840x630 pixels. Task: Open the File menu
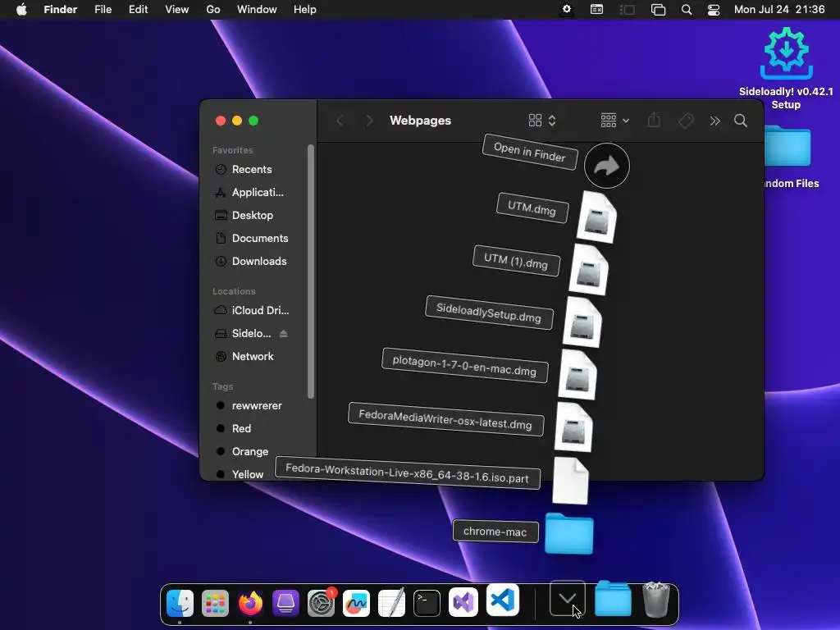(x=103, y=9)
